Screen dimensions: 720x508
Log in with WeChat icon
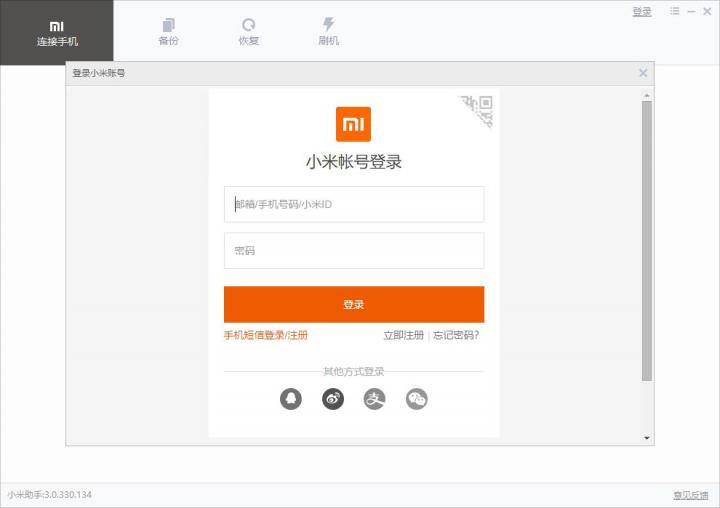click(x=416, y=399)
